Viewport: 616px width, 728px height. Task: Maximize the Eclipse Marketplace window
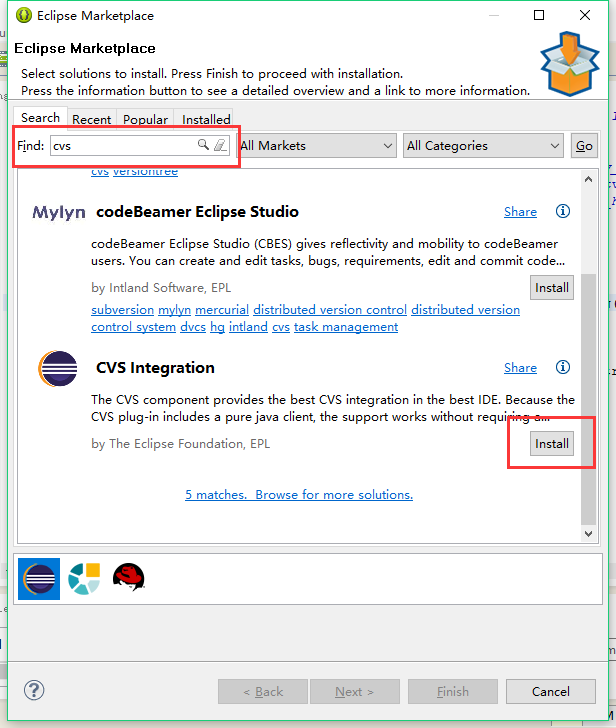[538, 15]
